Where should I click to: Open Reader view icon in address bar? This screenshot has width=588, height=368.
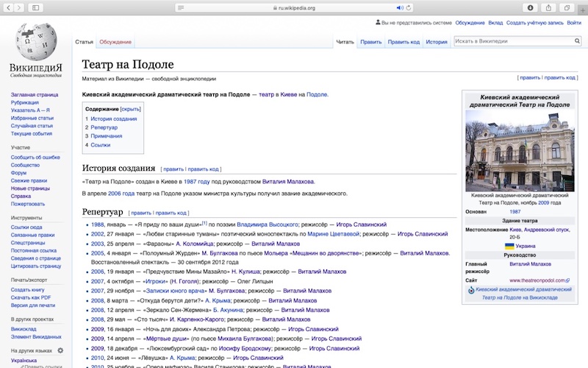click(x=181, y=7)
